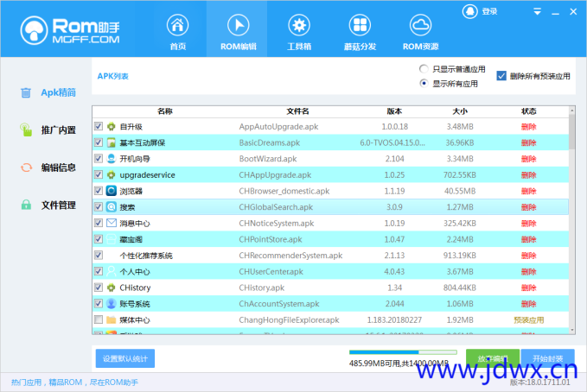
Task: Click the 登录 user avatar icon
Action: [x=469, y=11]
